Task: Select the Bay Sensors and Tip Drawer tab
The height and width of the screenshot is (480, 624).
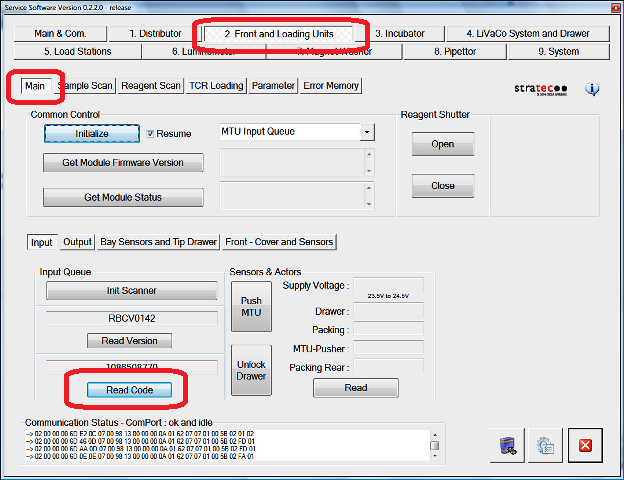Action: 158,242
